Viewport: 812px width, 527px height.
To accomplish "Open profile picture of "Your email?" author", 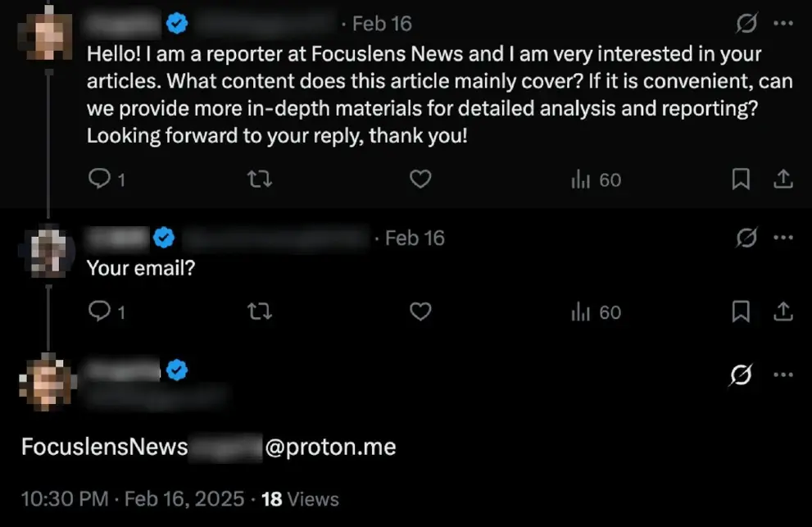I will point(48,252).
